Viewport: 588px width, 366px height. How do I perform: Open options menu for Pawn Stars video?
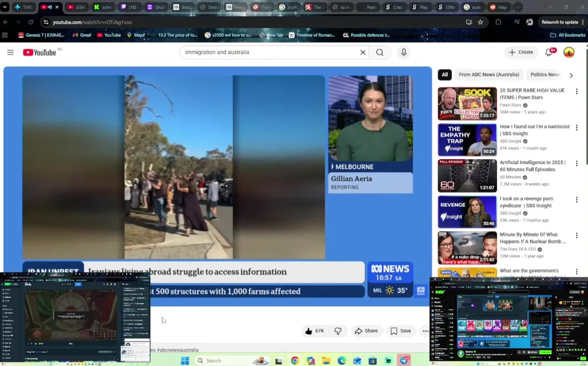point(577,91)
